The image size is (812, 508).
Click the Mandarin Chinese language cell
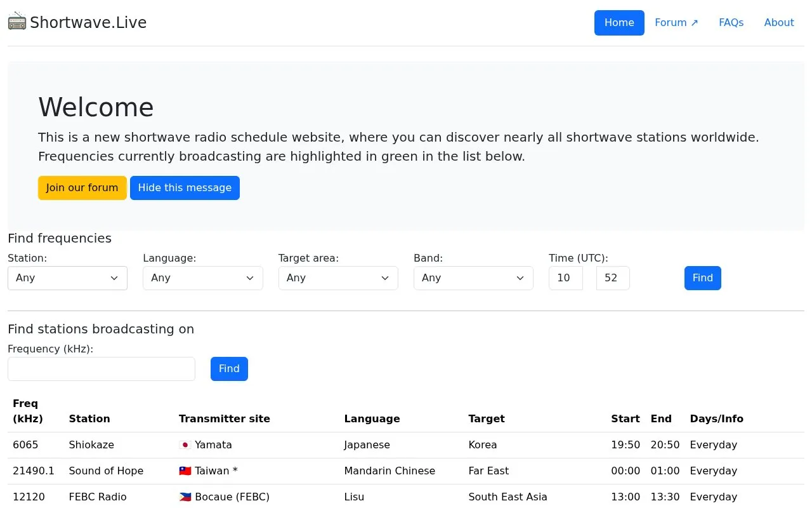[x=390, y=471]
